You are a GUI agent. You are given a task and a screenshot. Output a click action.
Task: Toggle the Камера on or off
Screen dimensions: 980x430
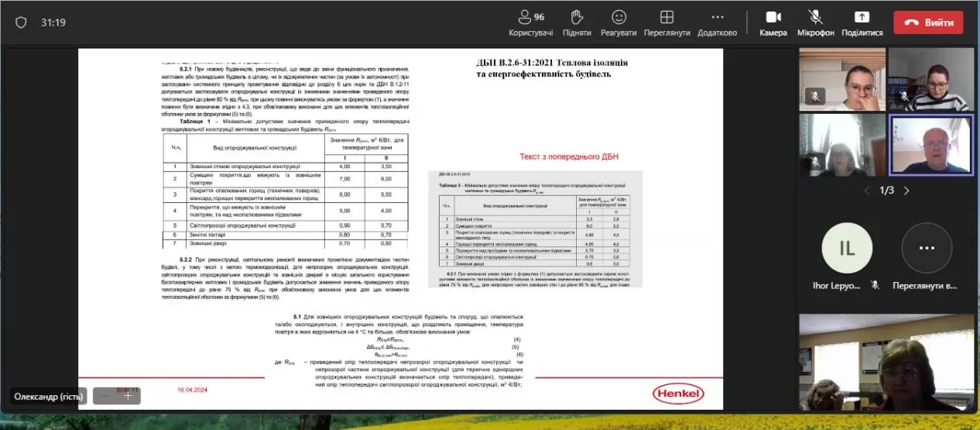[773, 22]
